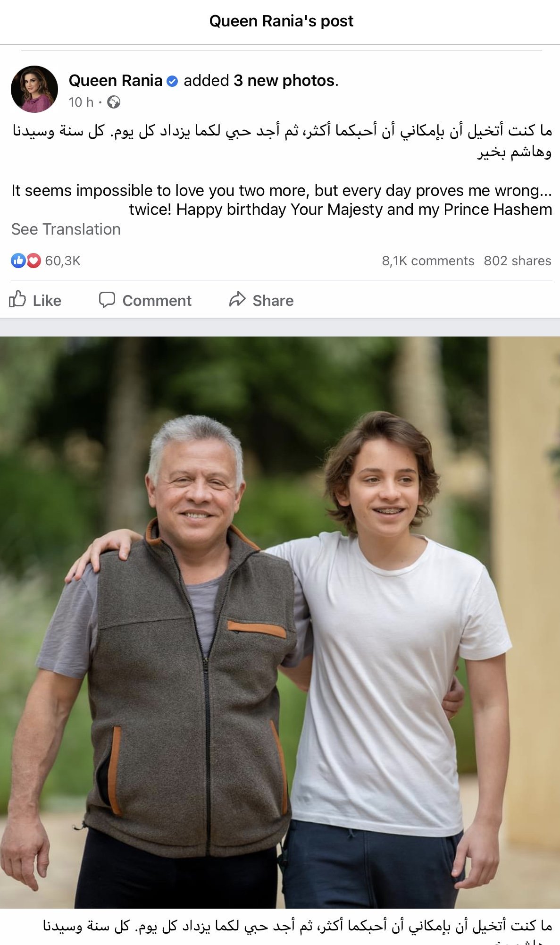Click the Arabic caption below the photo
The width and height of the screenshot is (560, 945).
click(x=297, y=927)
